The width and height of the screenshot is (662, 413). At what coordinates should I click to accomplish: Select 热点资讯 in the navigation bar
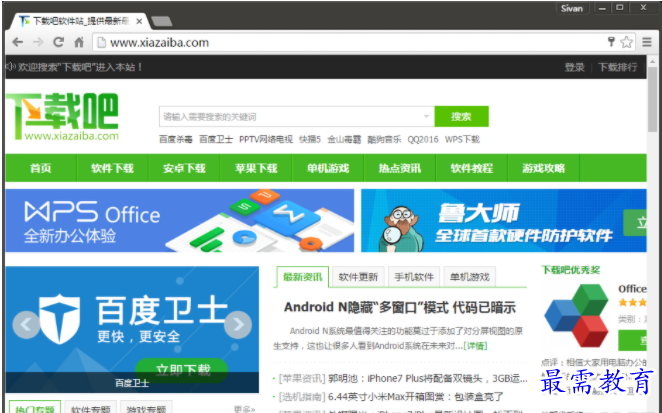[x=400, y=168]
